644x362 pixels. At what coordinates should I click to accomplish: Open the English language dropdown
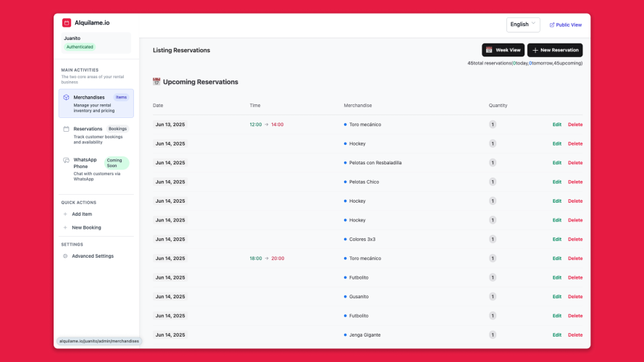tap(523, 25)
